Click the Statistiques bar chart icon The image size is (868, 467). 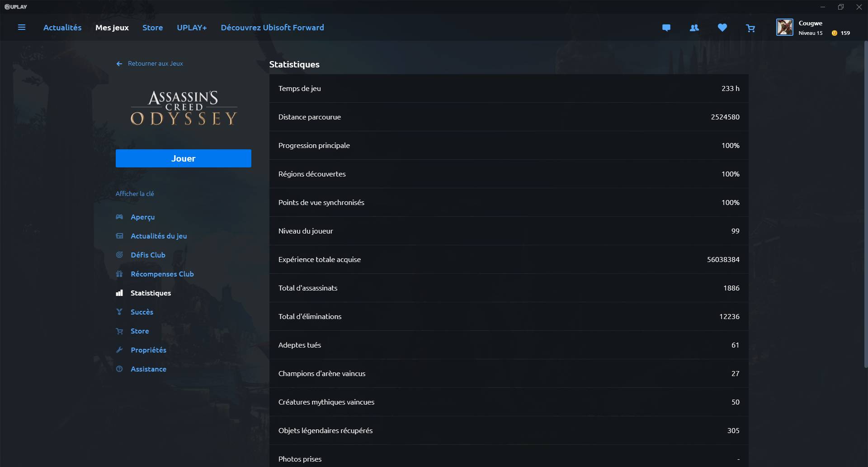[119, 293]
